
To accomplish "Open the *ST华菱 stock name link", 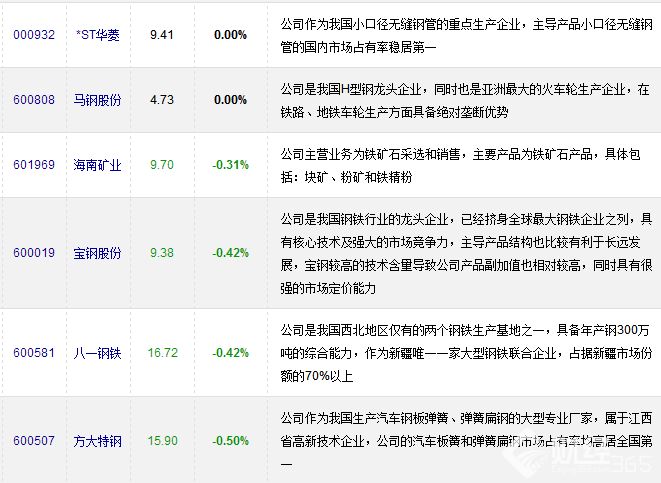I will [98, 35].
